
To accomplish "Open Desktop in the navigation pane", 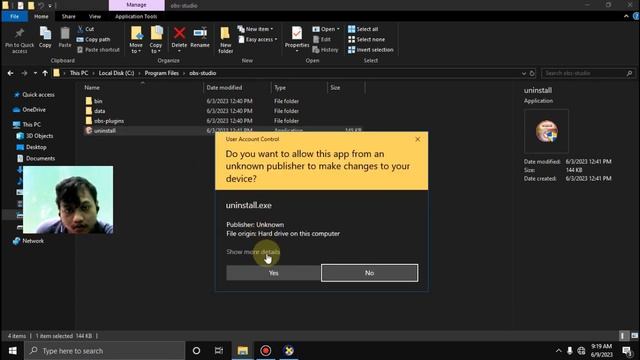I will coord(36,147).
